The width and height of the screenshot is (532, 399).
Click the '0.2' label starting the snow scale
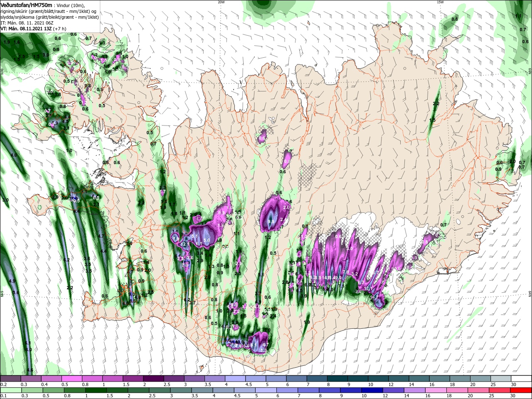(4, 385)
